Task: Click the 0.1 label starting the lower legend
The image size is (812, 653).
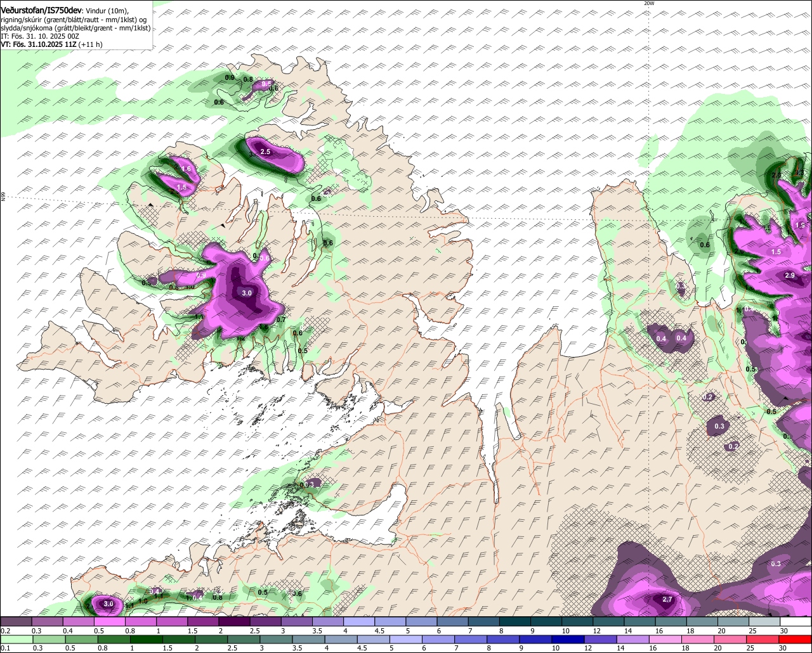Action: [x=4, y=648]
